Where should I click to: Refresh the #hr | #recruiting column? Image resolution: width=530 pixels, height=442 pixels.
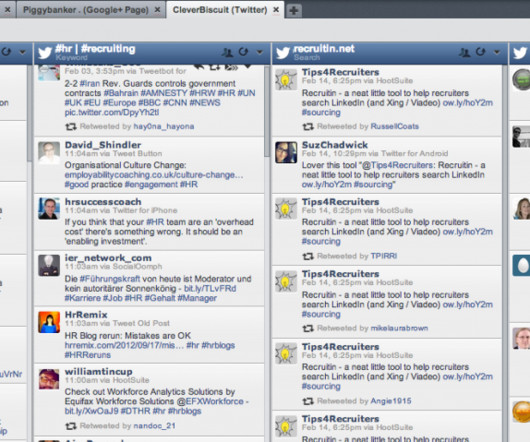(243, 52)
